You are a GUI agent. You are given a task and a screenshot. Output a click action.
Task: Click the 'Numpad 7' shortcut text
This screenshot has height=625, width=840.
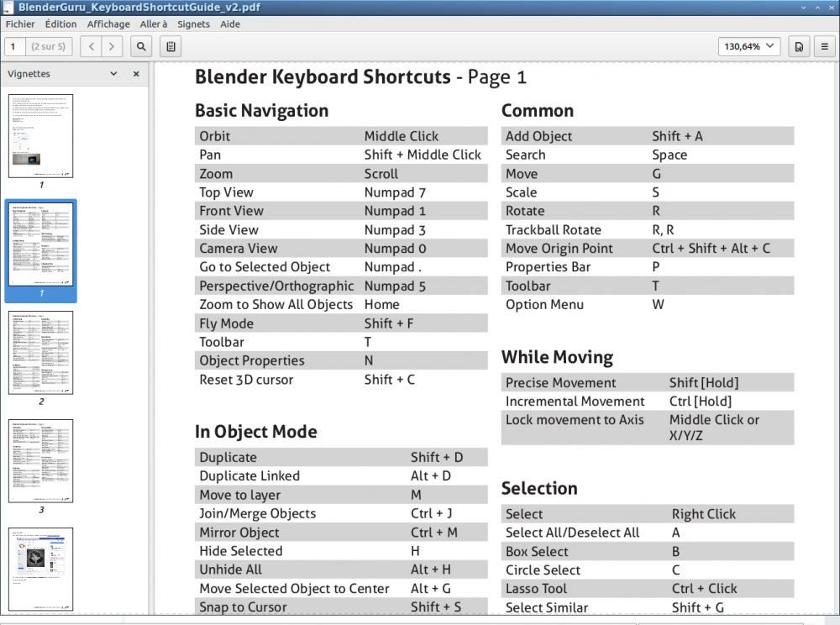395,192
